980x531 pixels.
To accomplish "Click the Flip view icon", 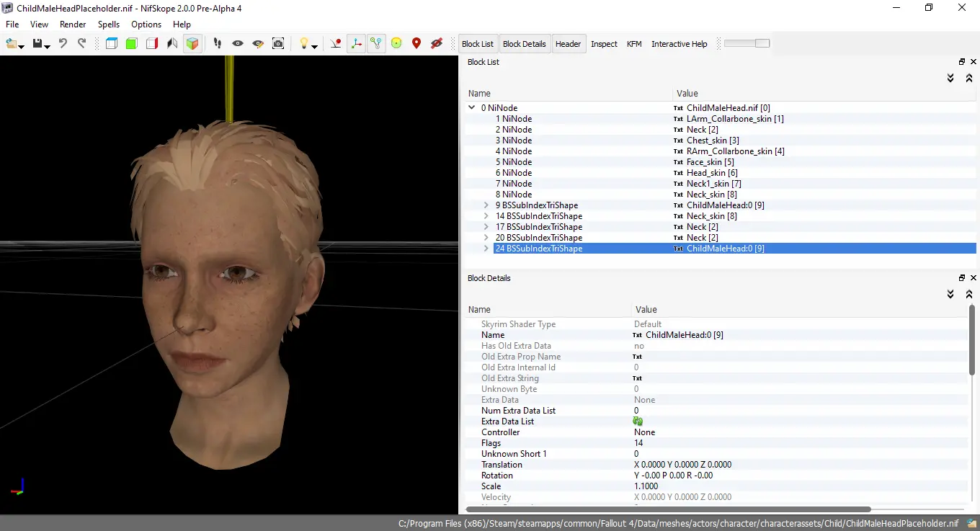I will click(x=171, y=44).
